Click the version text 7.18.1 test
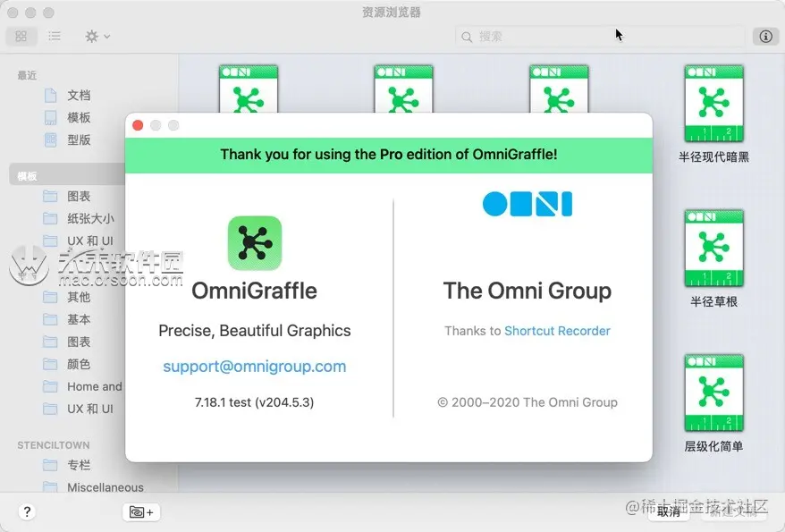This screenshot has height=532, width=785. point(254,402)
